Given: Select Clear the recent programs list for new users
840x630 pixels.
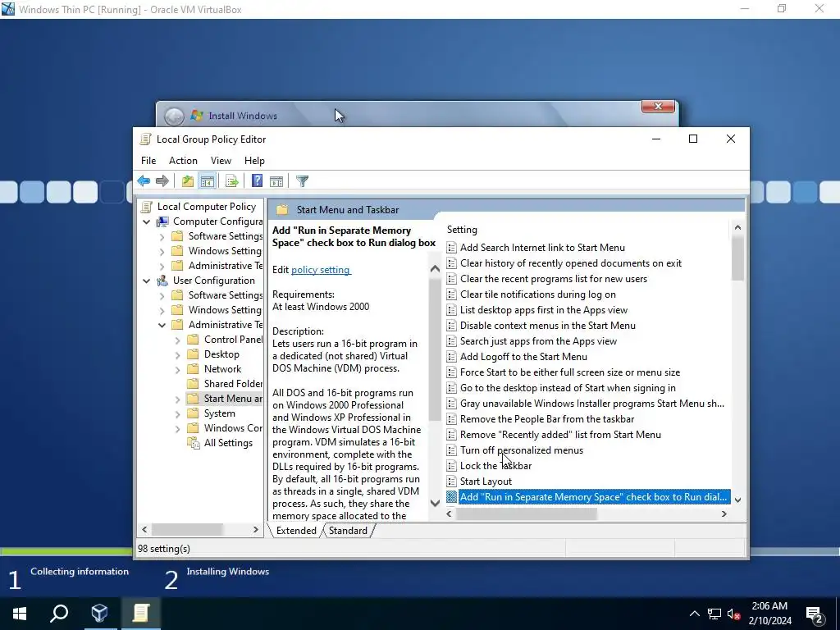Looking at the screenshot, I should (554, 279).
